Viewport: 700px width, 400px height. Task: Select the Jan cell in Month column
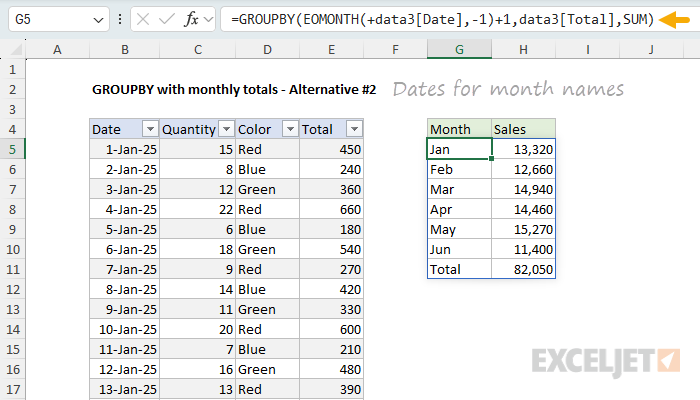[459, 149]
